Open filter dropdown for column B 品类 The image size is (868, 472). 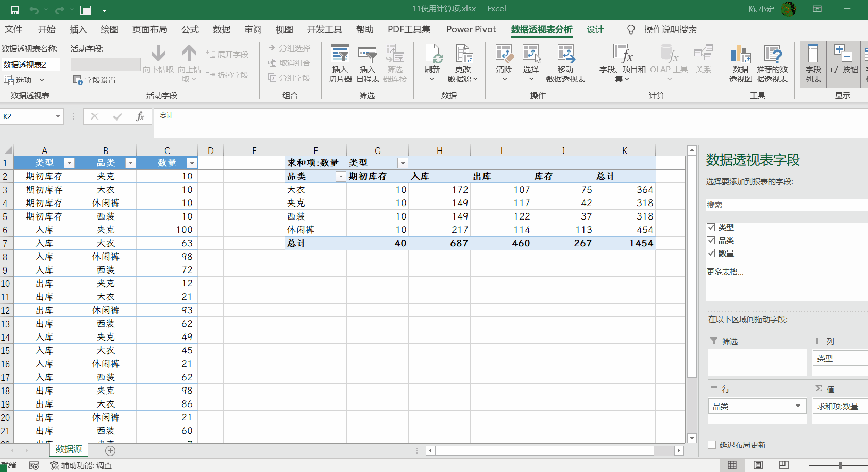pyautogui.click(x=130, y=163)
